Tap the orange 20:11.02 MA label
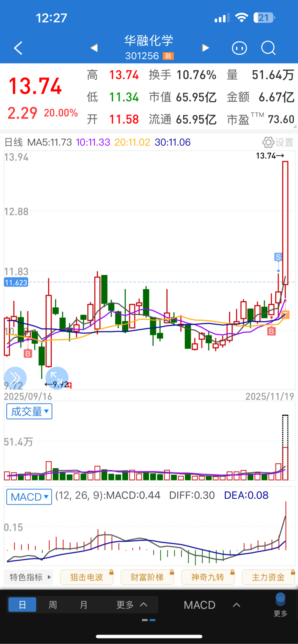Image resolution: width=298 pixels, height=644 pixels. tap(132, 142)
